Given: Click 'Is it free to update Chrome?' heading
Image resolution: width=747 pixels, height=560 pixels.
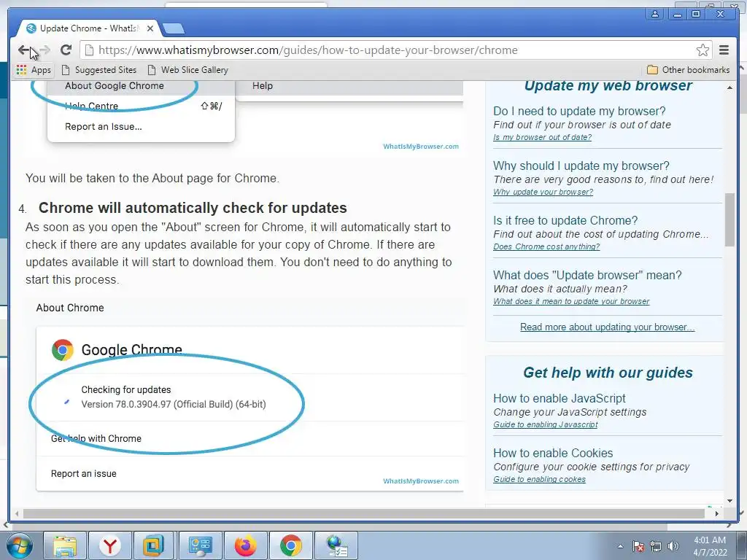Looking at the screenshot, I should [565, 220].
